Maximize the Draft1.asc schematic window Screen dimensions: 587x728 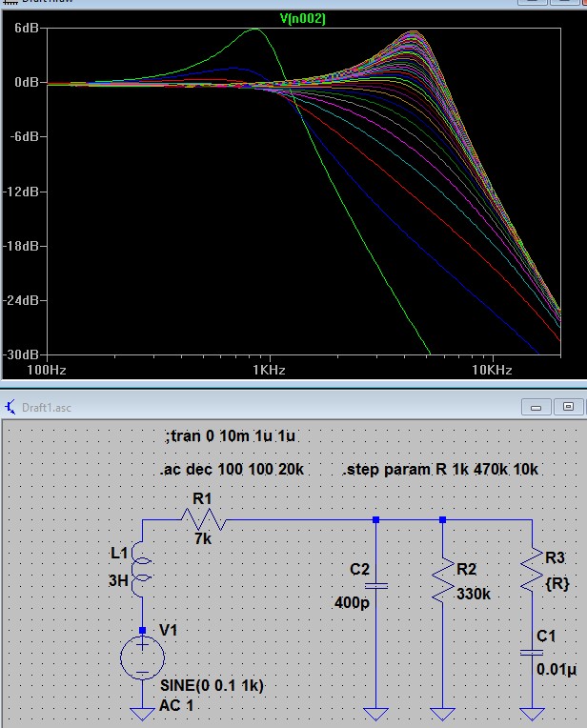coord(569,407)
